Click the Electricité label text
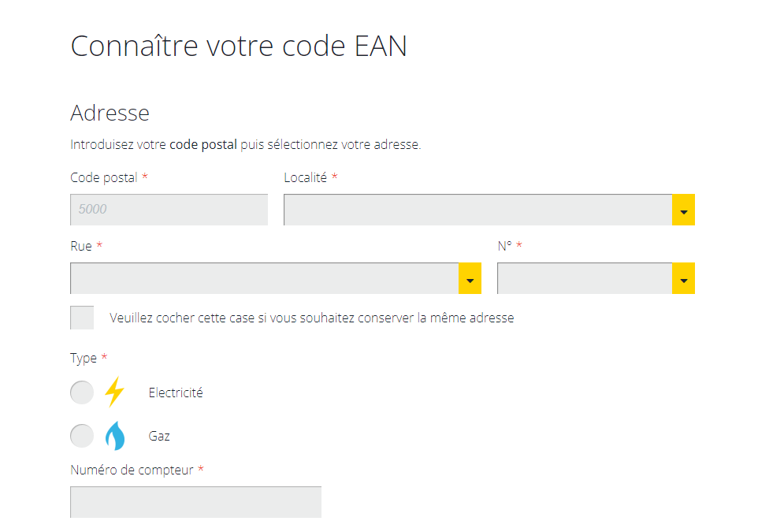Image resolution: width=758 pixels, height=532 pixels. (176, 392)
